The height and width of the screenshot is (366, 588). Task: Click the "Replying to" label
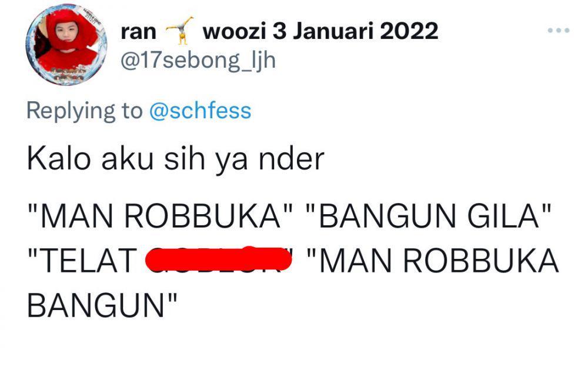(x=85, y=111)
